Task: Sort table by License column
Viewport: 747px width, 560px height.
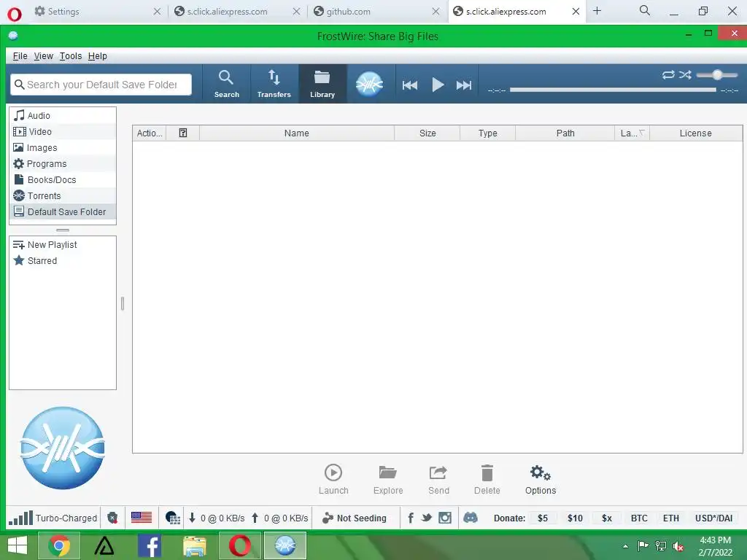Action: 695,133
